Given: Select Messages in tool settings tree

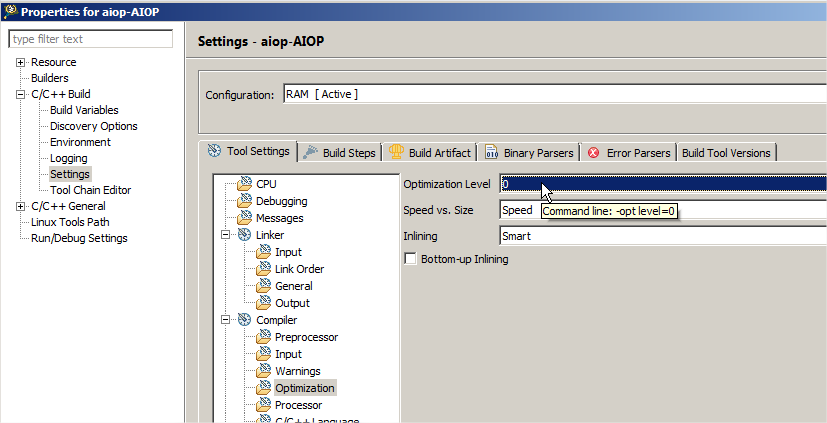Looking at the screenshot, I should (280, 218).
